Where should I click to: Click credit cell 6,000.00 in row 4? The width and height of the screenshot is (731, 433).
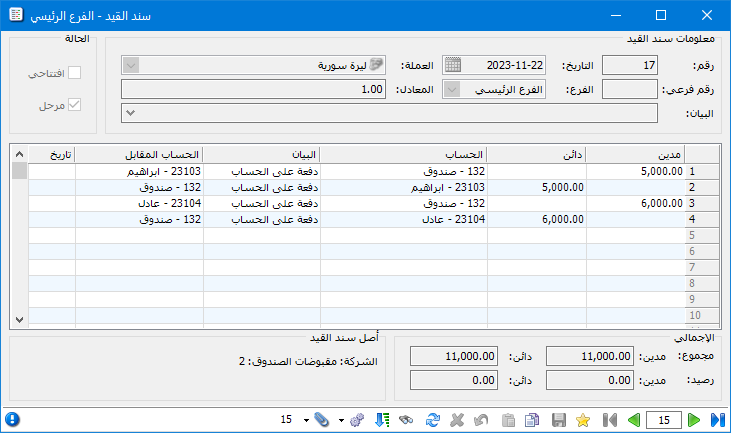point(537,219)
